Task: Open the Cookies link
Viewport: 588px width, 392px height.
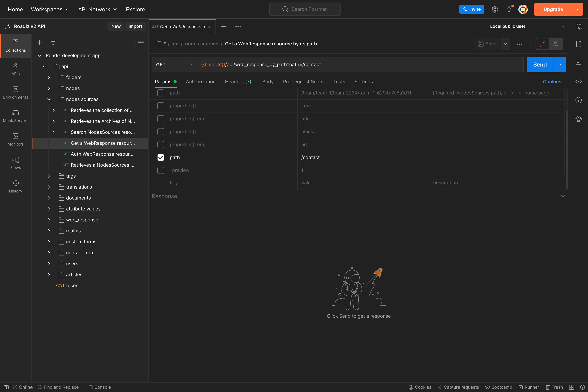Action: [552, 82]
